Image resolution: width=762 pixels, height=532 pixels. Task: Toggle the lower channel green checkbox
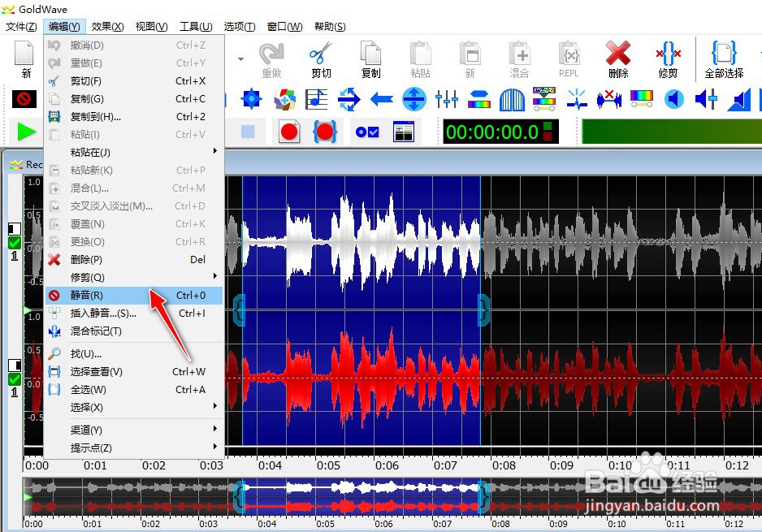[x=15, y=379]
